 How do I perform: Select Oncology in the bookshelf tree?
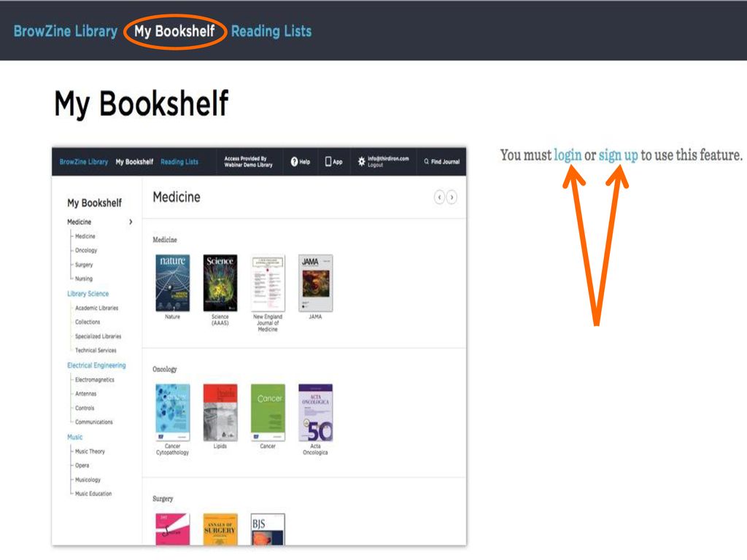point(86,251)
